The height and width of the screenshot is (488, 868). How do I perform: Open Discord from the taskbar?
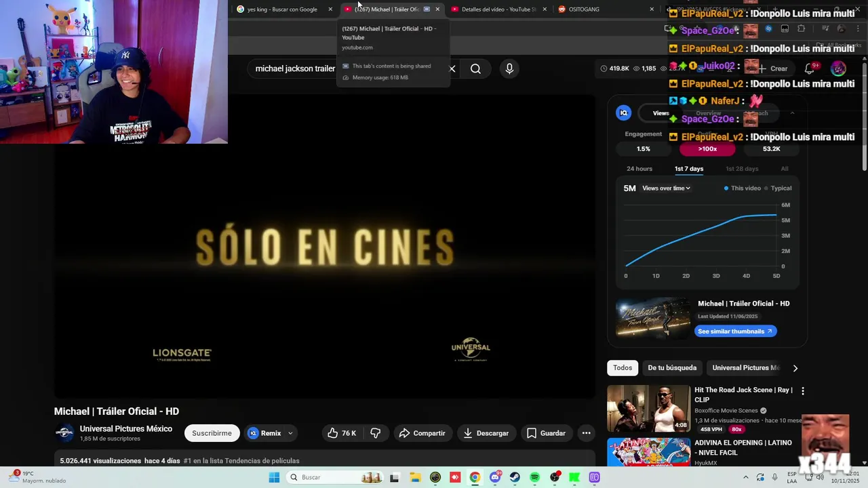click(495, 477)
